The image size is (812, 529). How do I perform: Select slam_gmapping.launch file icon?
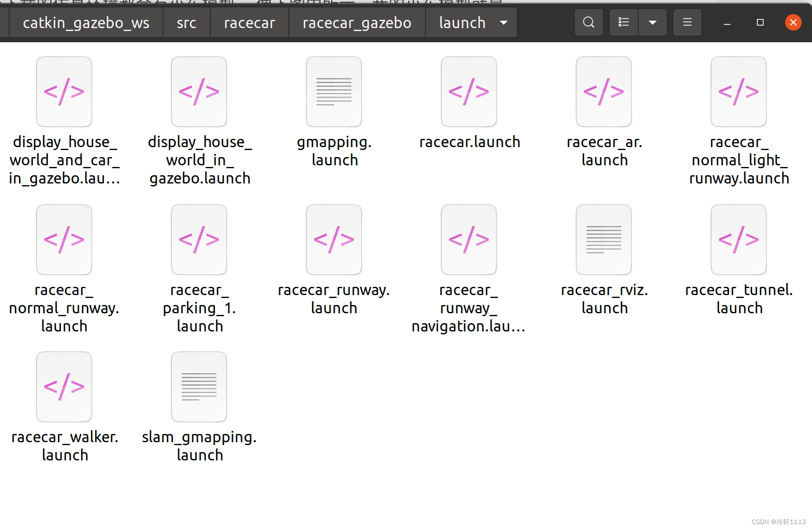coord(199,387)
